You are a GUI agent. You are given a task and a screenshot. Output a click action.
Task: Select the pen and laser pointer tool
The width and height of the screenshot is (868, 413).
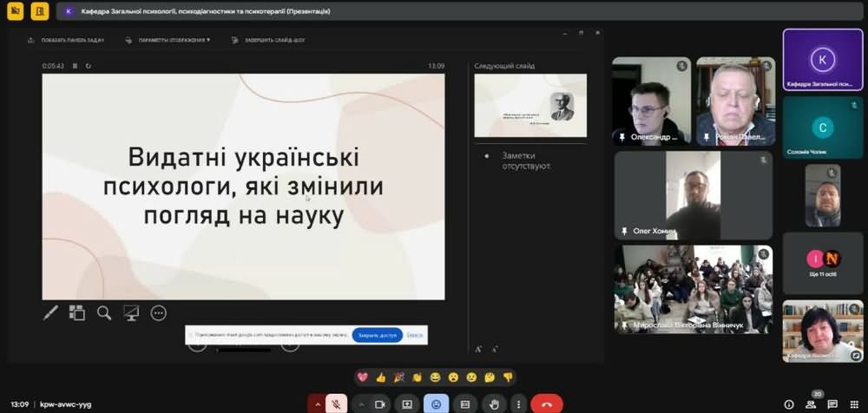51,313
